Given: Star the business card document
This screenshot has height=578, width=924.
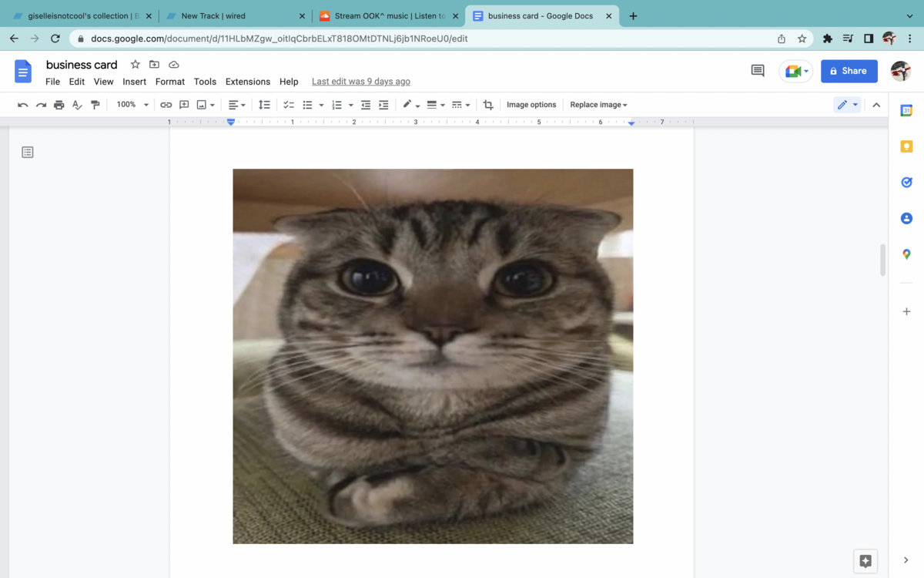Looking at the screenshot, I should click(x=136, y=65).
